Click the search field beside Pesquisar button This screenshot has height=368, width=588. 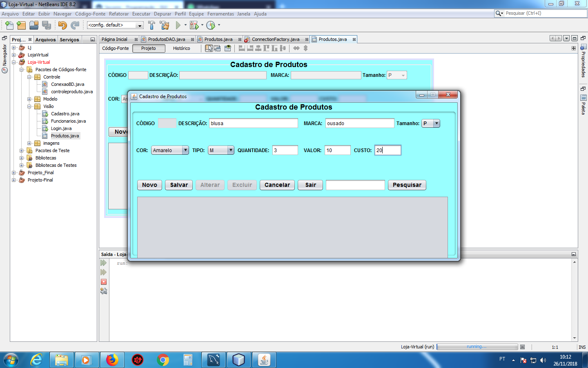(x=355, y=185)
